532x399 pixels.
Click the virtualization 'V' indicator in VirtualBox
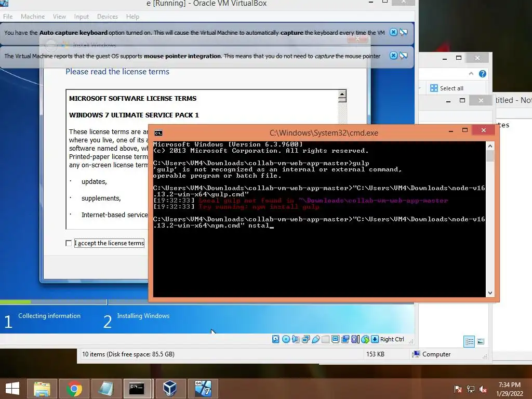pyautogui.click(x=355, y=339)
